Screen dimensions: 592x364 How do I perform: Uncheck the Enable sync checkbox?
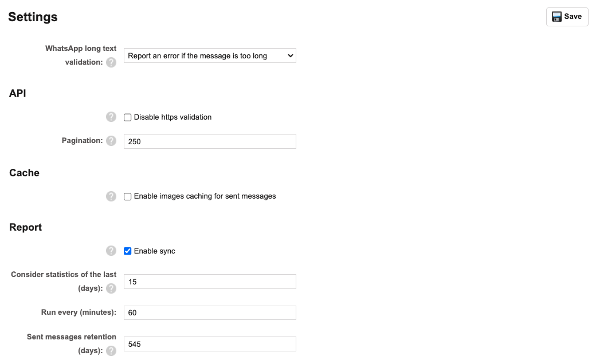pos(128,251)
